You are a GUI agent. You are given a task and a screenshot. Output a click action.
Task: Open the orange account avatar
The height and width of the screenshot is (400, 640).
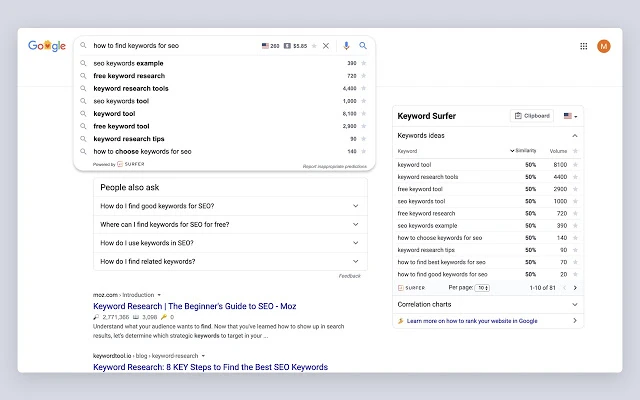point(604,46)
